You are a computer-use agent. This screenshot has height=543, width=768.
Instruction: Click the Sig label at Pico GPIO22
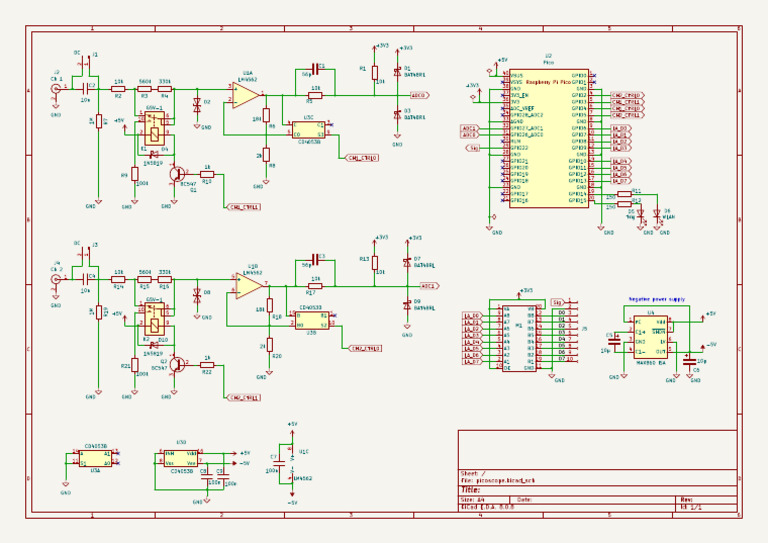click(472, 147)
